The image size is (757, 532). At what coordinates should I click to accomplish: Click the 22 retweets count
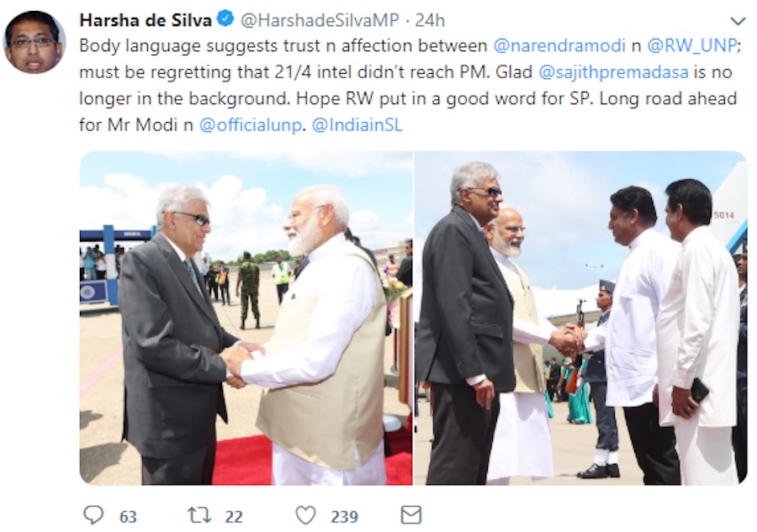click(234, 517)
